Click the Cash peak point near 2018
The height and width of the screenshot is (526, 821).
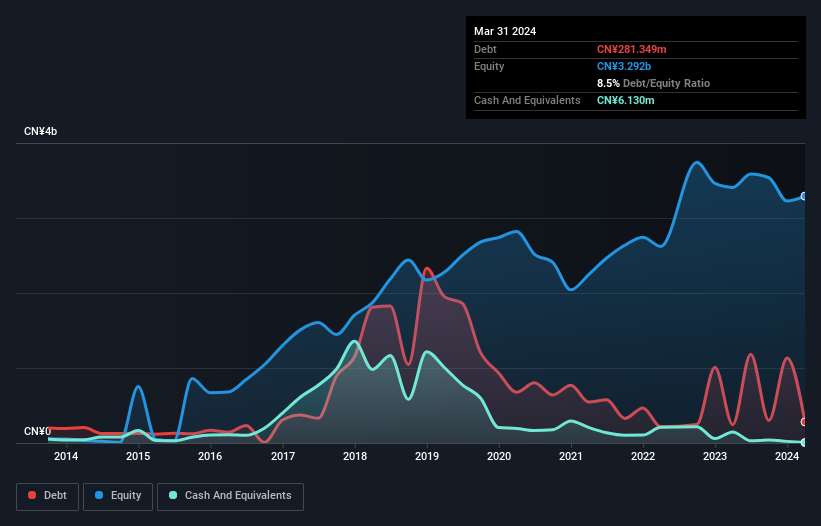click(354, 341)
